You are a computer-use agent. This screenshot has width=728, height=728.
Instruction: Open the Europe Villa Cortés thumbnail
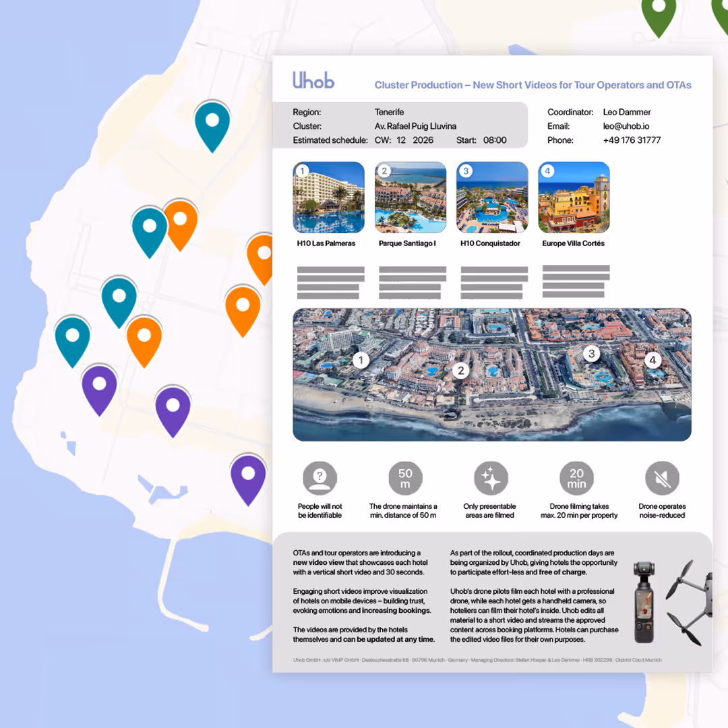click(x=574, y=198)
